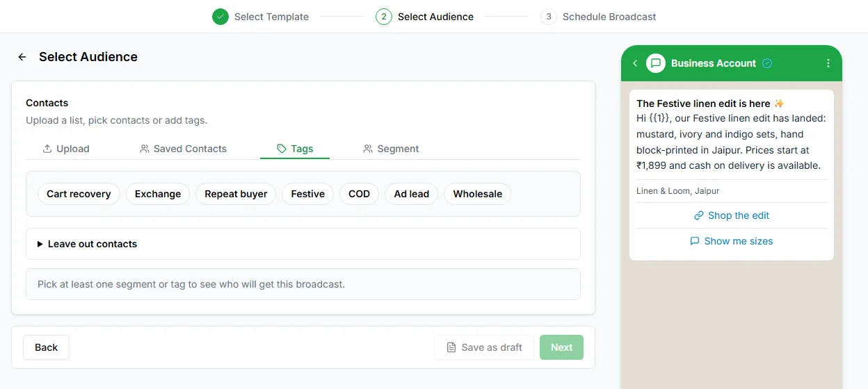The height and width of the screenshot is (389, 868).
Task: Click the Save as draft button
Action: click(484, 347)
